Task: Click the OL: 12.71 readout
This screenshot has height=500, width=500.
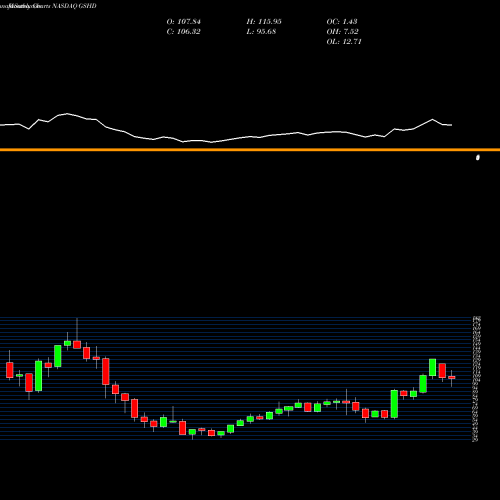Action: 344,42
